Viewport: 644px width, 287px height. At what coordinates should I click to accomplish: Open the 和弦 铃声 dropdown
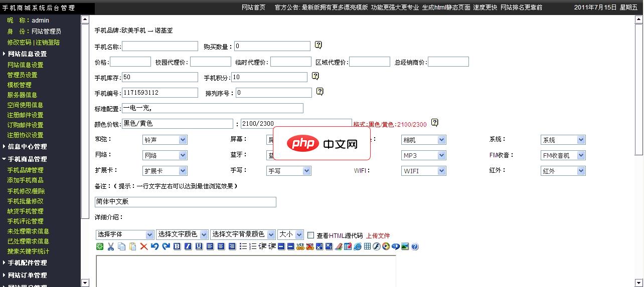(165, 140)
